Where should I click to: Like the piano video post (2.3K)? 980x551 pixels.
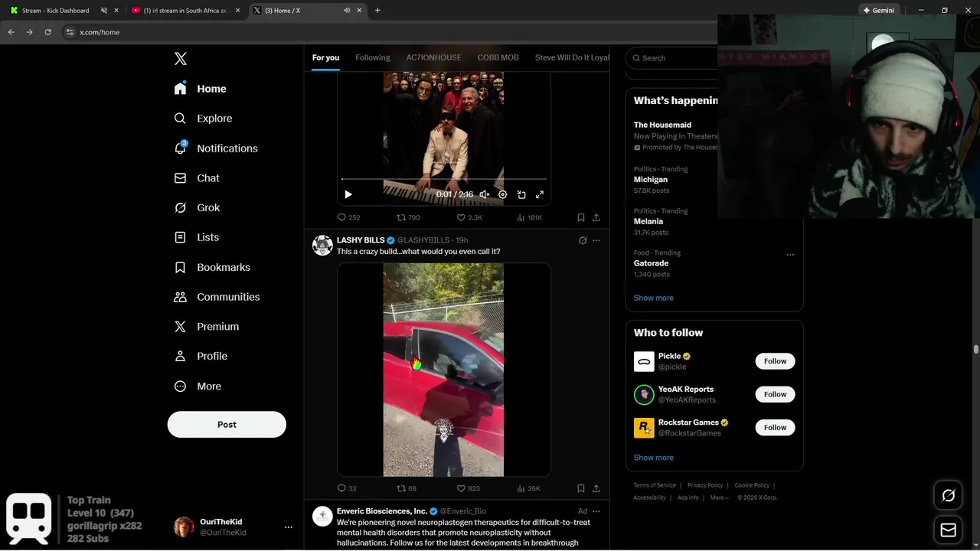469,217
